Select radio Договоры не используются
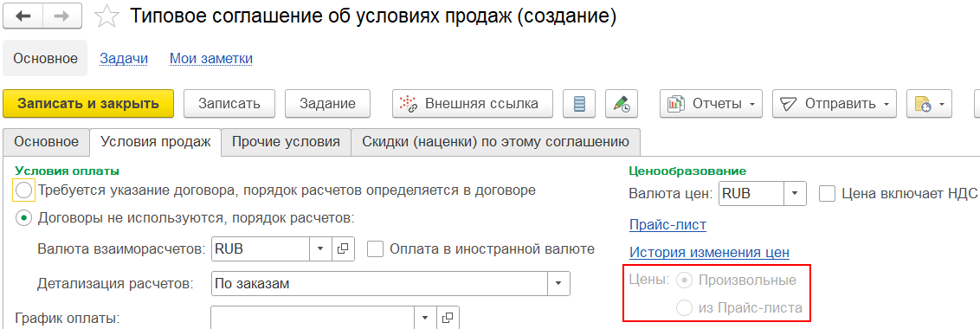Viewport: 980px width, 329px height. pyautogui.click(x=23, y=218)
